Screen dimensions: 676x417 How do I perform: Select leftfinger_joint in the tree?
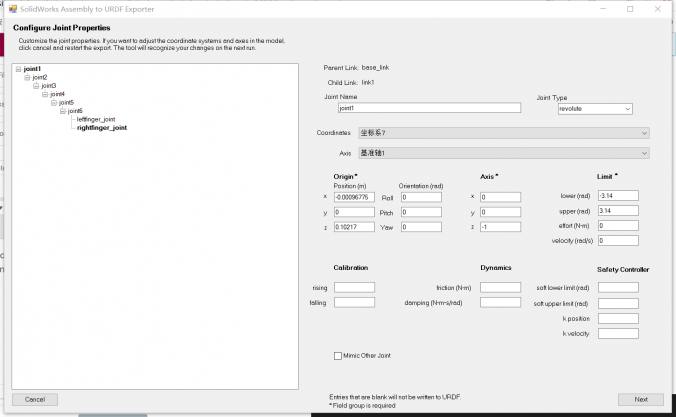tap(96, 119)
